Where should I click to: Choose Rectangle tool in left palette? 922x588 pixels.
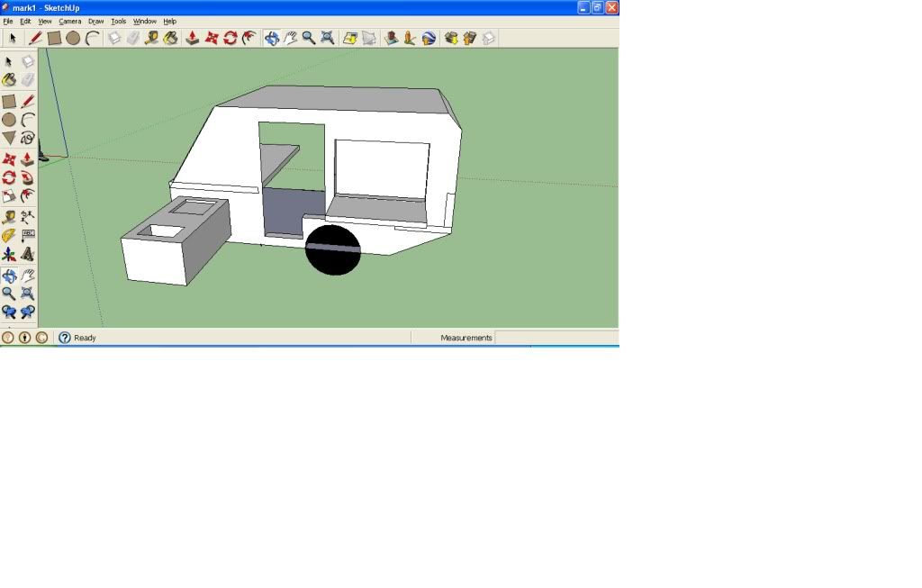pyautogui.click(x=9, y=102)
